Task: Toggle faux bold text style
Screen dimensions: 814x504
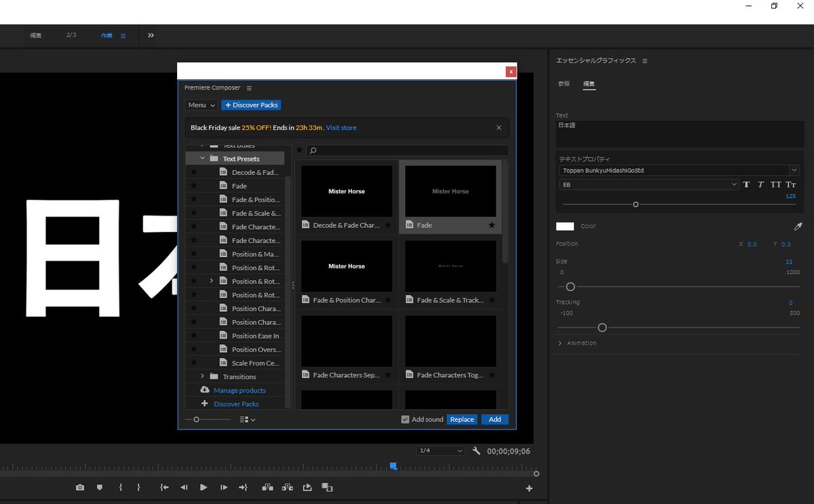Action: point(746,185)
